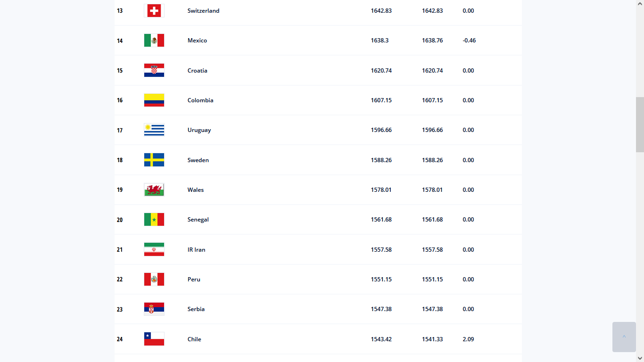644x362 pixels.
Task: Open the Switzerland team link
Action: pyautogui.click(x=203, y=11)
